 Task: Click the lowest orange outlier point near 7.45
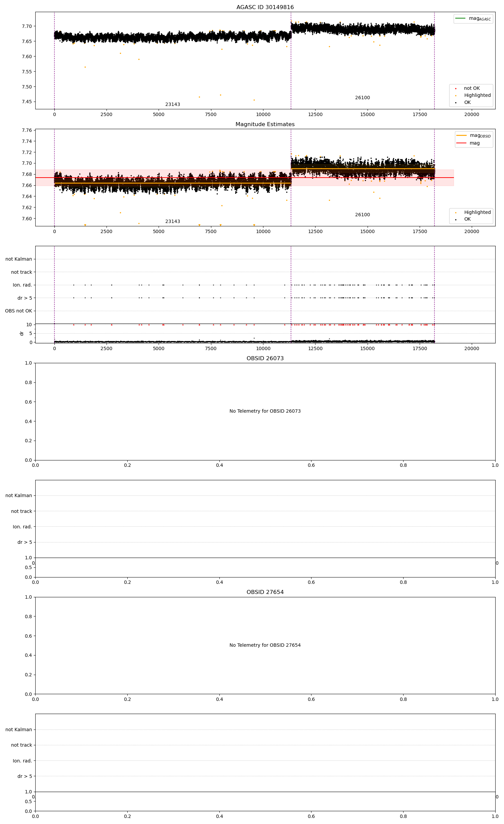click(x=254, y=100)
